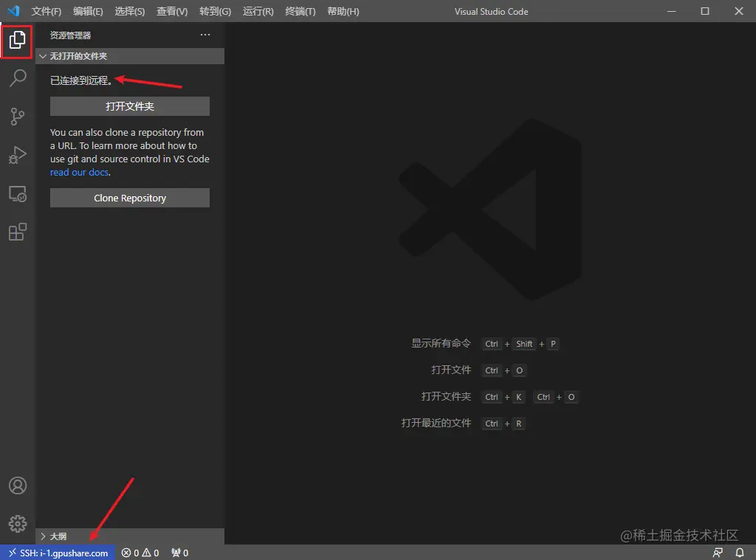Click the forwarded ports status item
Image resolution: width=756 pixels, height=560 pixels.
point(180,553)
